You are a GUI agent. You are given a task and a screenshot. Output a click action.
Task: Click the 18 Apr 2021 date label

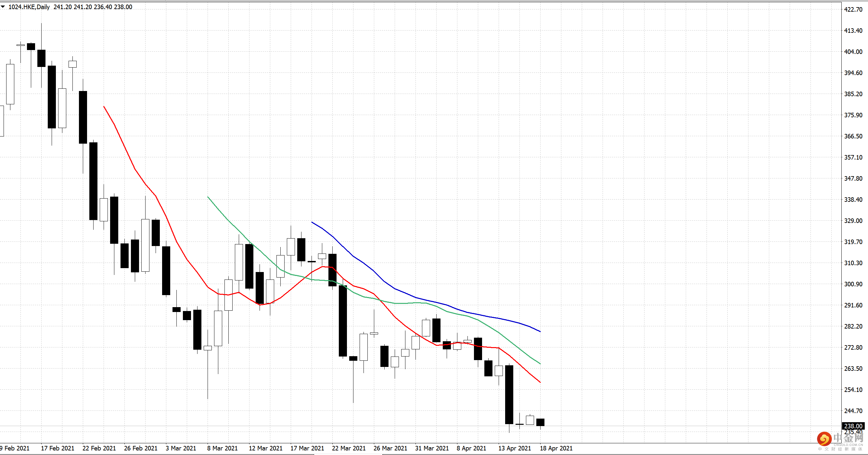556,448
